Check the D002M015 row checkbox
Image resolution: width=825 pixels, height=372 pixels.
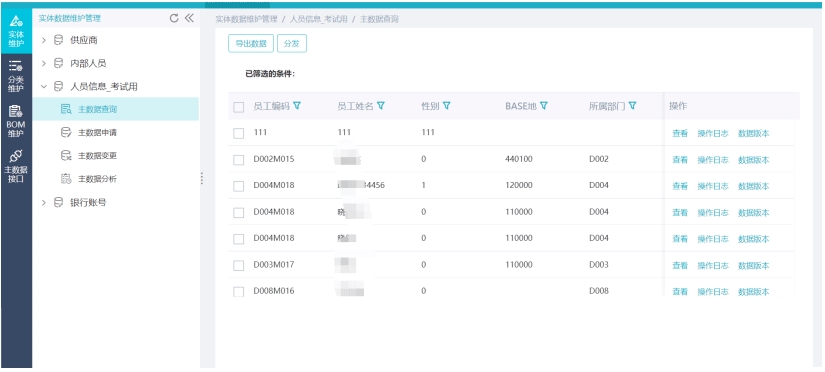[x=239, y=160]
